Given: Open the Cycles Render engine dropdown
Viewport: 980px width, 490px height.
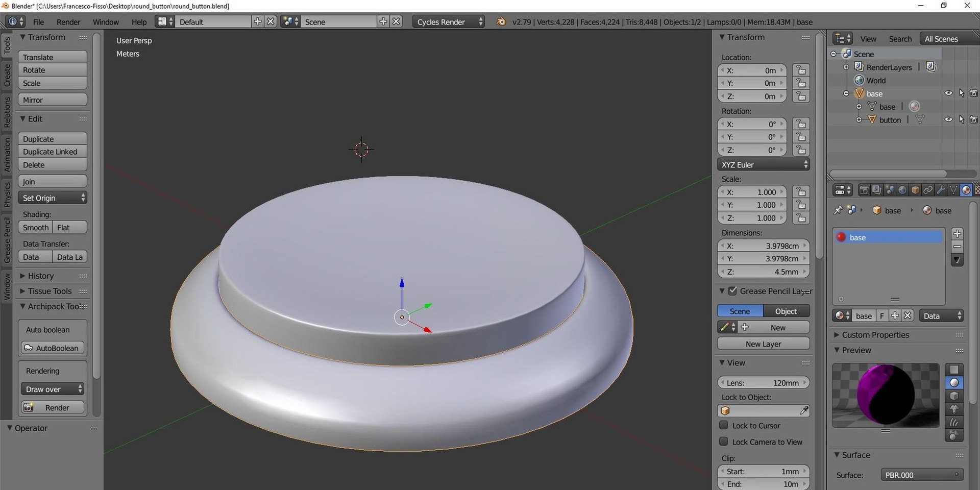Looking at the screenshot, I should point(449,22).
